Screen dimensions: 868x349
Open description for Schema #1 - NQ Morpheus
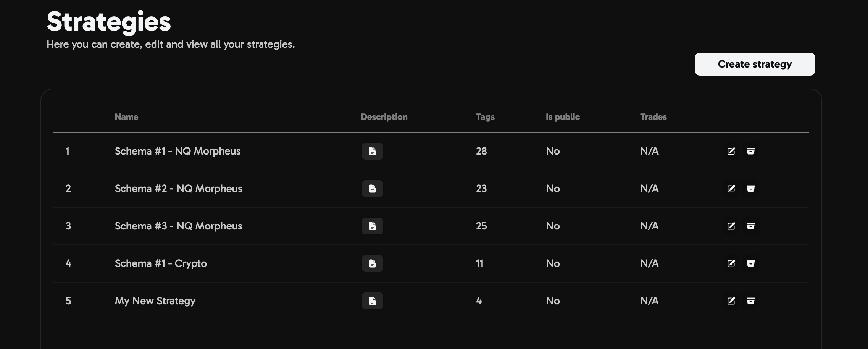click(372, 151)
